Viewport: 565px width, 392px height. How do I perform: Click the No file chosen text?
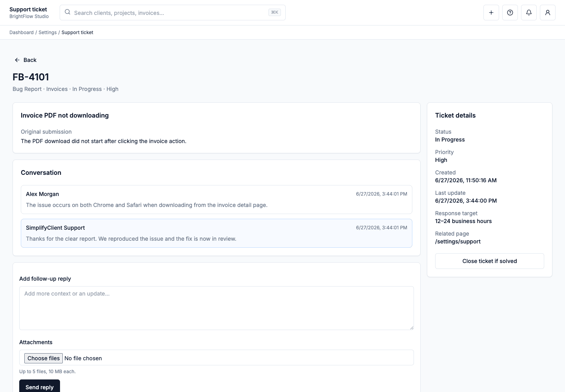pyautogui.click(x=83, y=358)
